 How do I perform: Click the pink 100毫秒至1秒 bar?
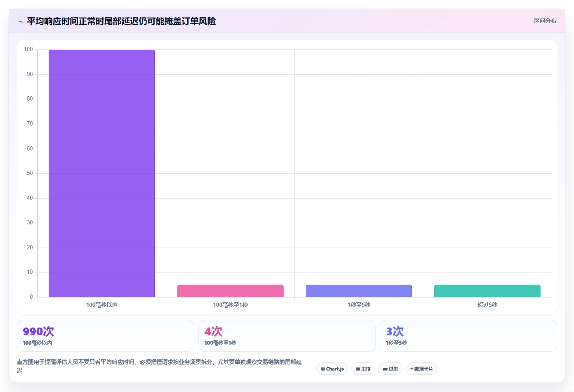pos(230,291)
